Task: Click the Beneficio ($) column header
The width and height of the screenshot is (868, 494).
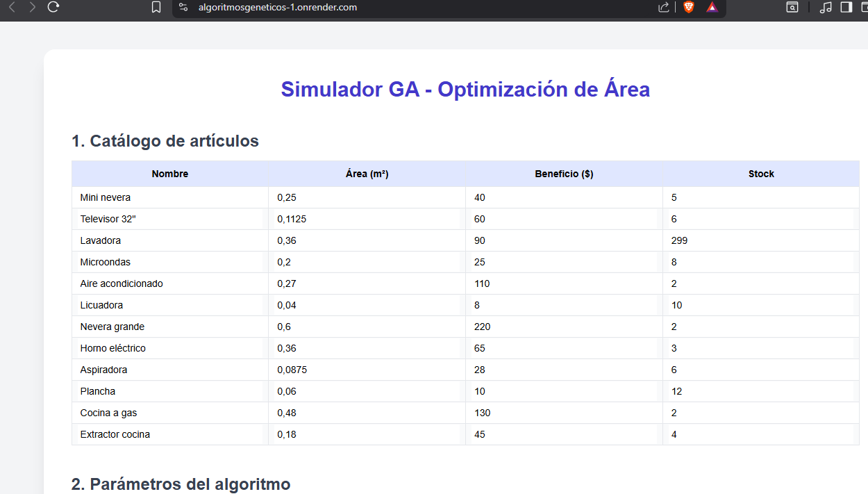Action: point(564,174)
